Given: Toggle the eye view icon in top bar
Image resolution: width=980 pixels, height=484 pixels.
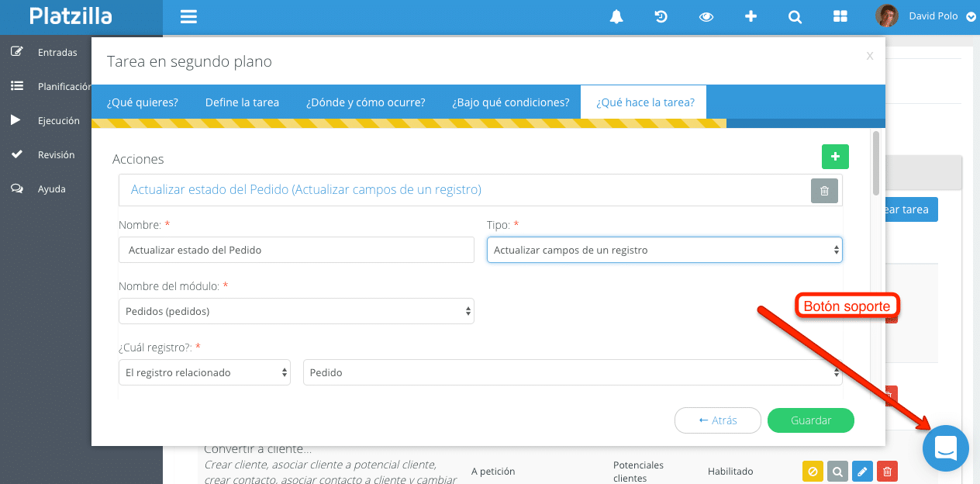Looking at the screenshot, I should click(x=706, y=16).
